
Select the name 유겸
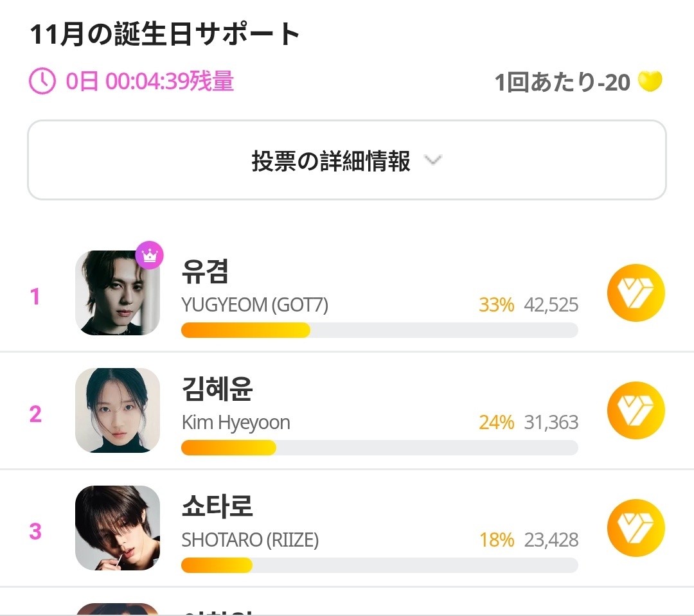(x=206, y=272)
